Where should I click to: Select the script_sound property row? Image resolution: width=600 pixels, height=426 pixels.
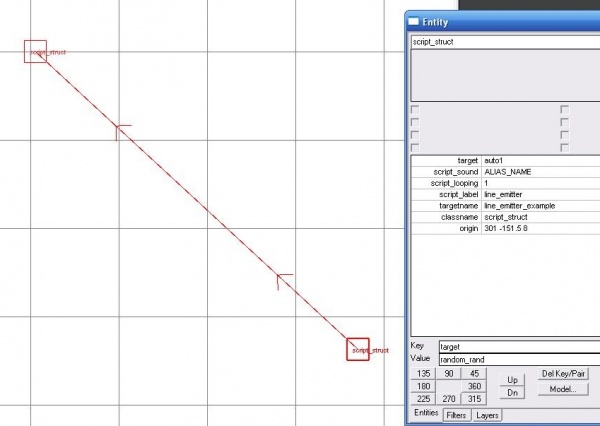[505, 171]
